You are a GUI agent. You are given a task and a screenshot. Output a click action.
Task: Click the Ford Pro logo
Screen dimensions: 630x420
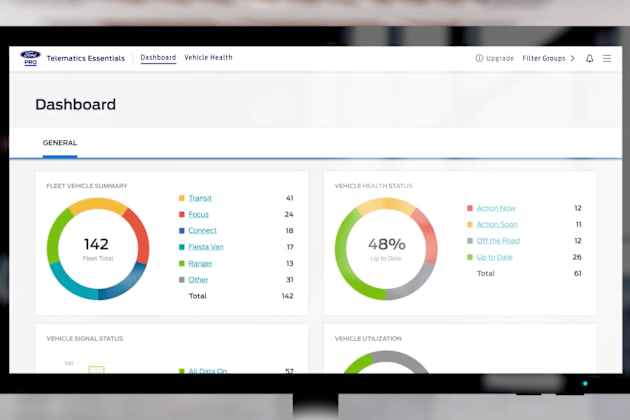coord(31,58)
